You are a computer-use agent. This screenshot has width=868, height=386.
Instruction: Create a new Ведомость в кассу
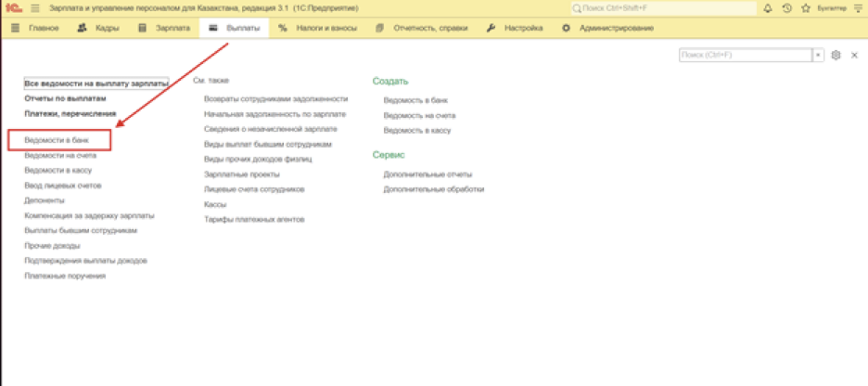[x=416, y=131]
